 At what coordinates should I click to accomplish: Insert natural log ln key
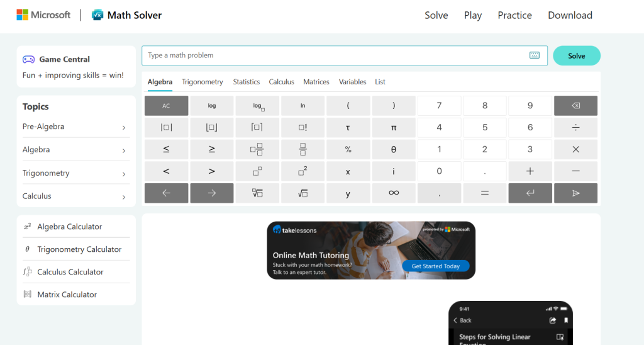pos(303,106)
